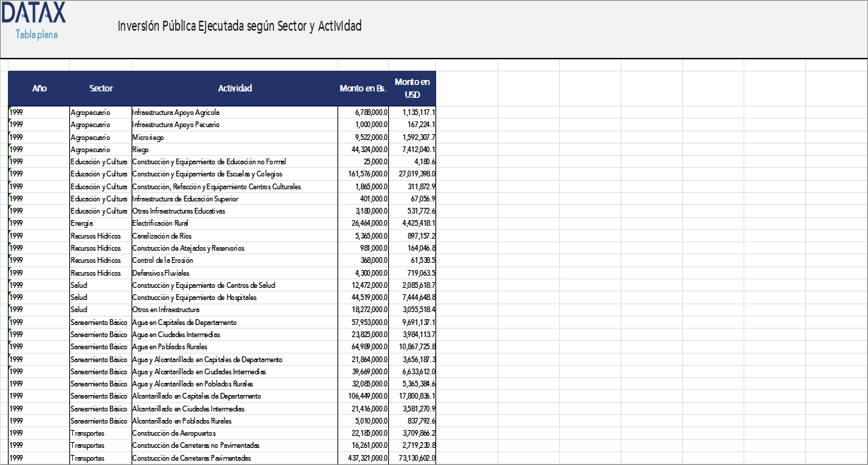Select cell 'Infraestructura Apoyo Pecuario'
868x465 pixels.
click(x=235, y=124)
